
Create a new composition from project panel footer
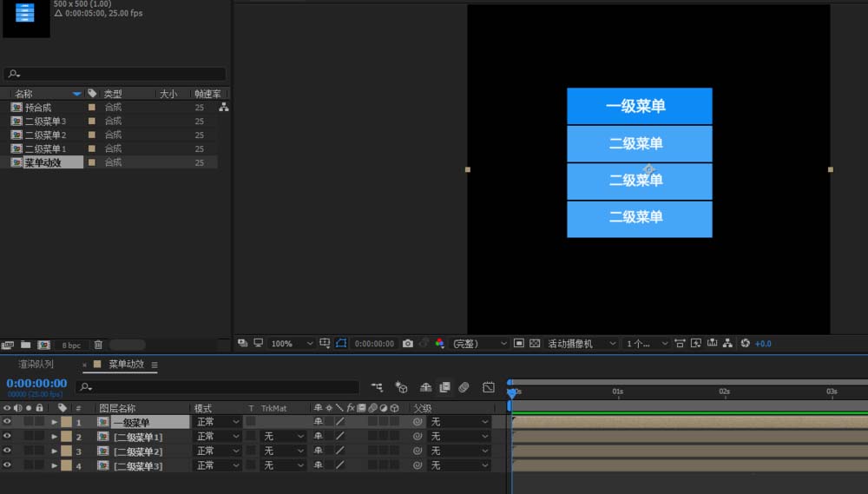[x=43, y=345]
